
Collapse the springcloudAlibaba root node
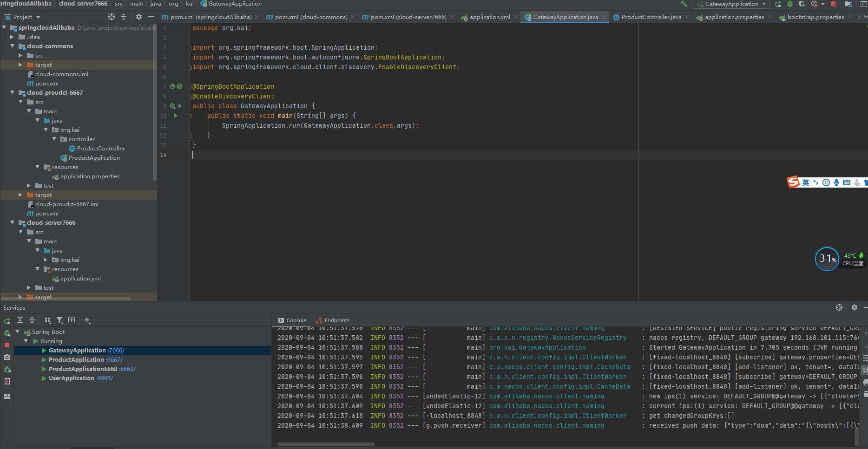[4, 28]
